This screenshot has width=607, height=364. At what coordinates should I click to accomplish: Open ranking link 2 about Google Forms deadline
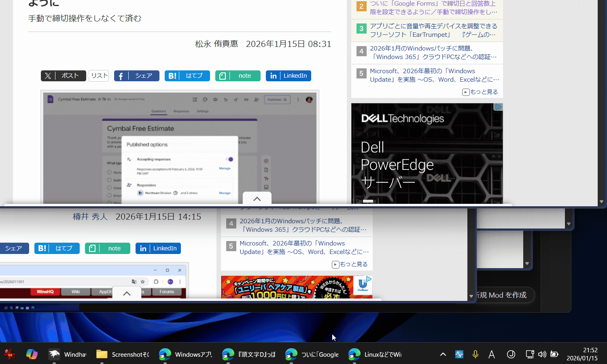(433, 8)
